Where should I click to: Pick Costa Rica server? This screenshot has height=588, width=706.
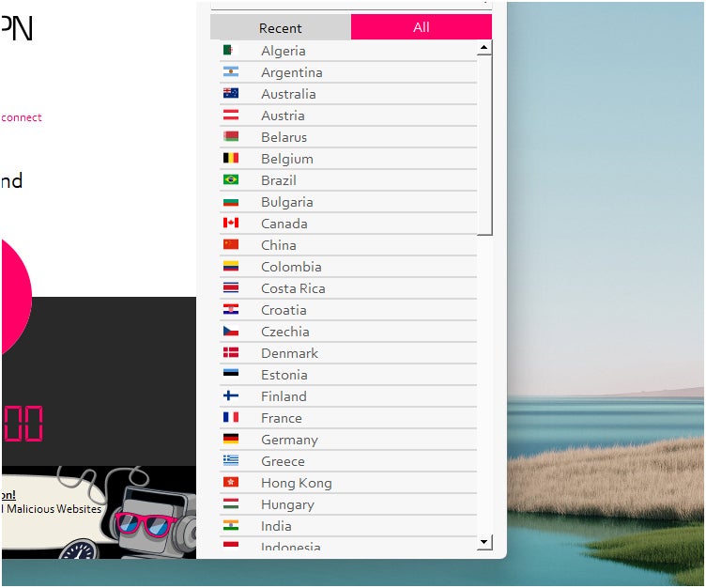[293, 288]
